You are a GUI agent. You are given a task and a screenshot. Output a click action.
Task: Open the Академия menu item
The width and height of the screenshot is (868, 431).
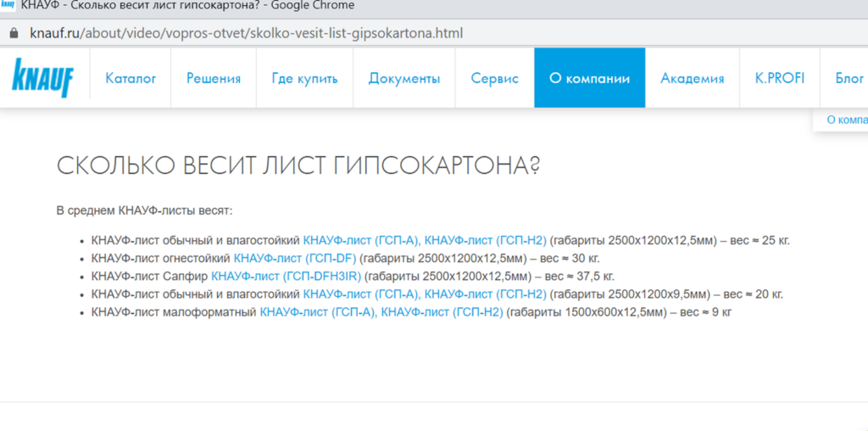click(x=692, y=78)
